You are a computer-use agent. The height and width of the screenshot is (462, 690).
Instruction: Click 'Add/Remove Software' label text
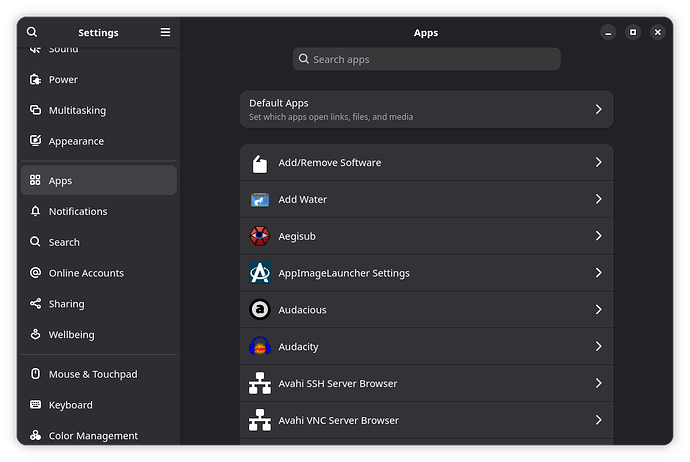point(330,162)
